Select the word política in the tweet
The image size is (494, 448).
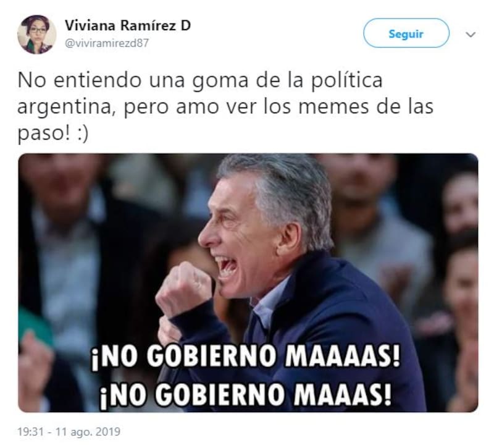point(347,81)
